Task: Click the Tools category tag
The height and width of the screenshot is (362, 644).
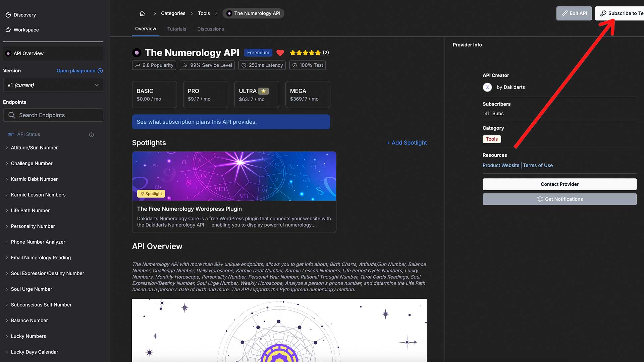Action: click(492, 139)
